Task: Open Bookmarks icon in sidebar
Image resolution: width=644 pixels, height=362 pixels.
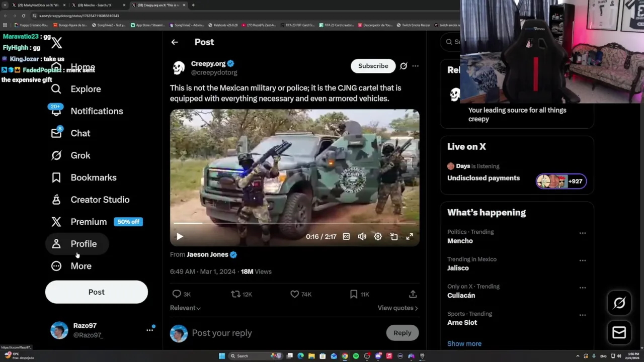Action: 56,177
